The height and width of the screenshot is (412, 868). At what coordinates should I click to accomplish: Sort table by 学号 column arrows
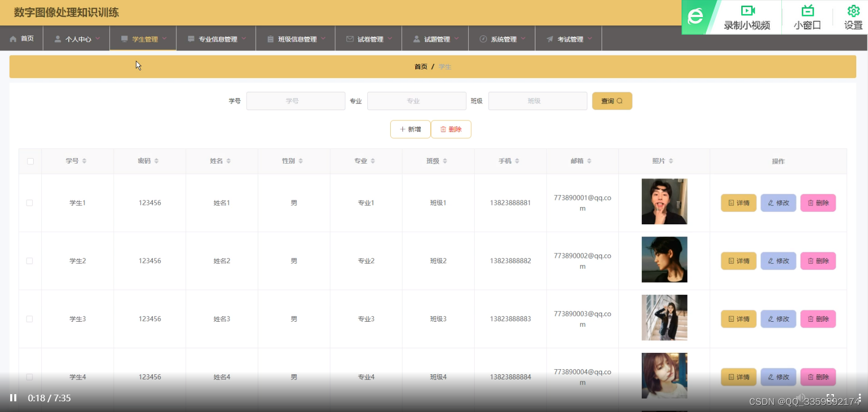tap(84, 161)
